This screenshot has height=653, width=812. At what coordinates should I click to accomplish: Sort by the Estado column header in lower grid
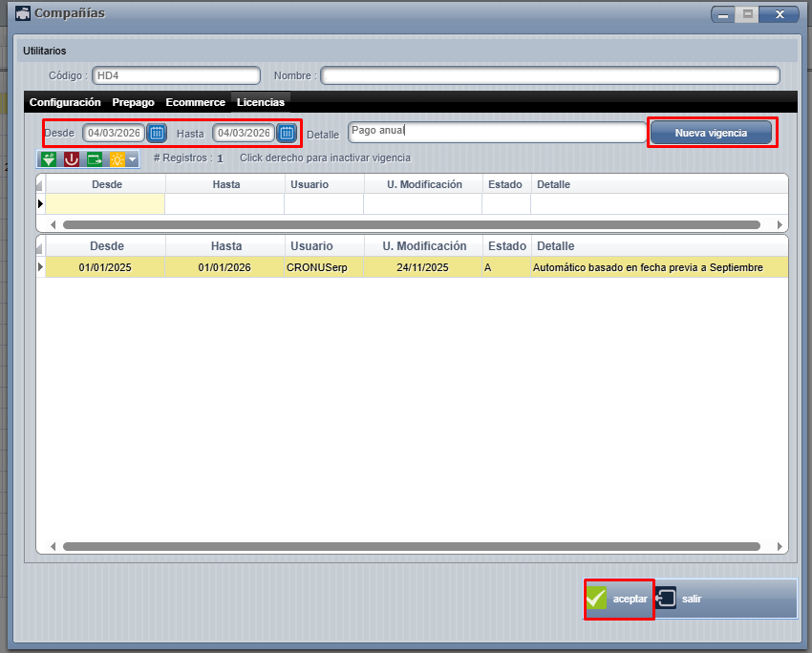pyautogui.click(x=506, y=246)
